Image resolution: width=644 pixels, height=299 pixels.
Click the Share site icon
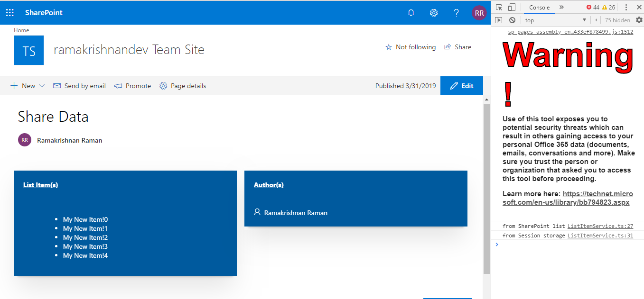[x=448, y=47]
